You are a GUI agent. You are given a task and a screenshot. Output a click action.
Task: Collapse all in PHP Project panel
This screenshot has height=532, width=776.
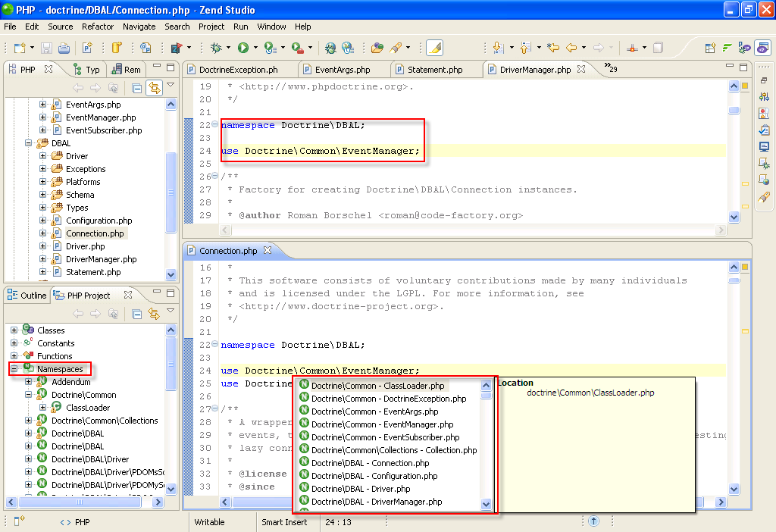(x=137, y=314)
